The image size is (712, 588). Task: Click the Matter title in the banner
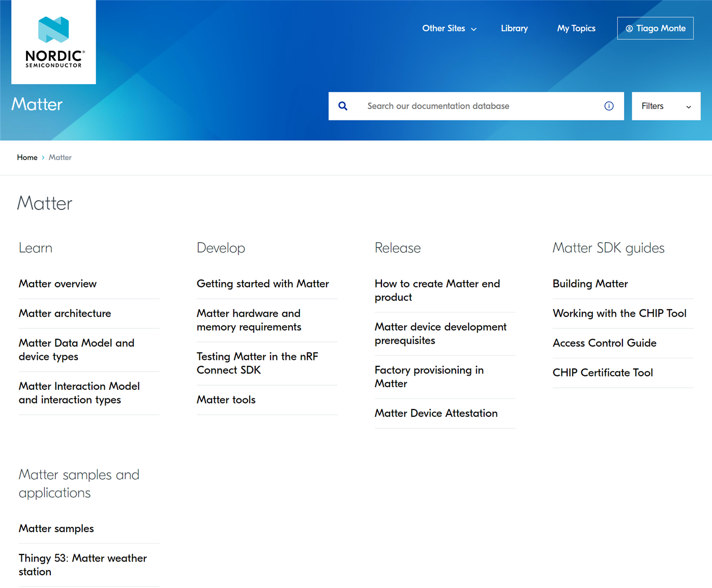coord(37,104)
